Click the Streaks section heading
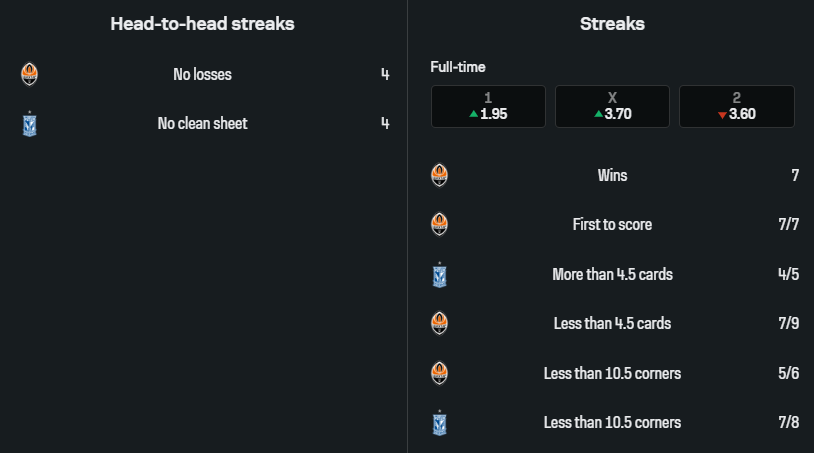This screenshot has height=453, width=814. 612,24
